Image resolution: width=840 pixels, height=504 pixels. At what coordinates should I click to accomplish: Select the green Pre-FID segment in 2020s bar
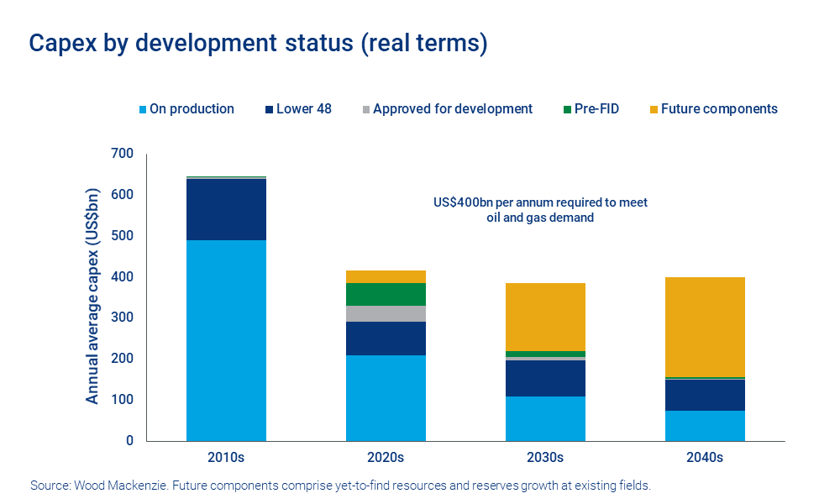[x=386, y=296]
